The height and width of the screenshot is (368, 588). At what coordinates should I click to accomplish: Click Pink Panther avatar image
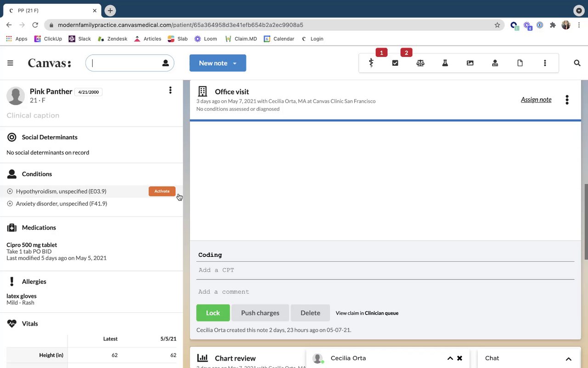tap(16, 96)
